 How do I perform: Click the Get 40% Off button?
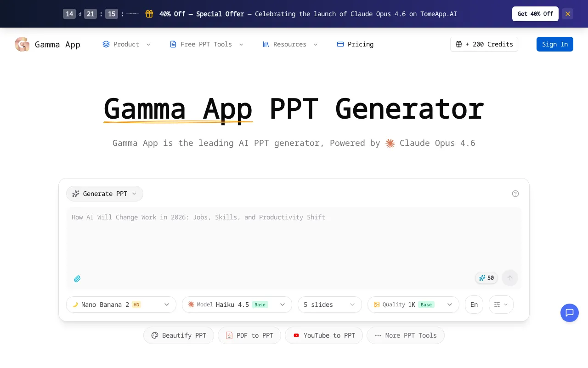coord(535,14)
